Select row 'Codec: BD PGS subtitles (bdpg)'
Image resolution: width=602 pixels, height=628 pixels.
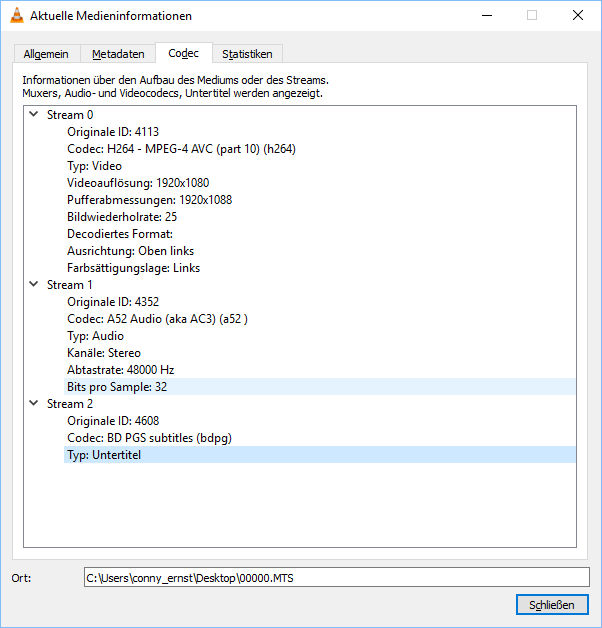click(320, 438)
